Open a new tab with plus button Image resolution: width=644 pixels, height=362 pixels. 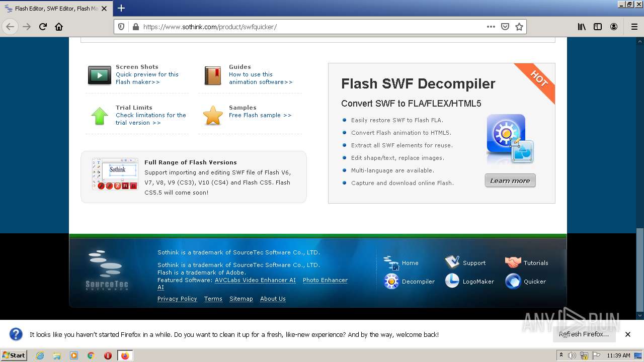pos(121,8)
